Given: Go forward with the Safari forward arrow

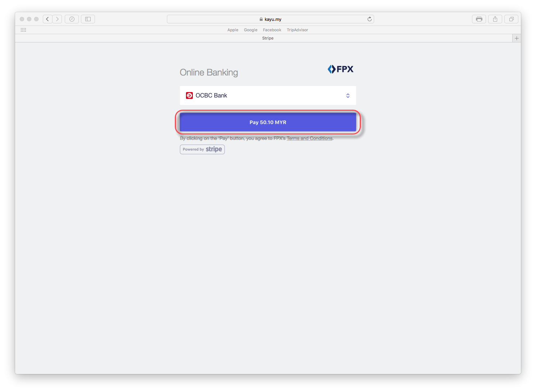Looking at the screenshot, I should 57,19.
